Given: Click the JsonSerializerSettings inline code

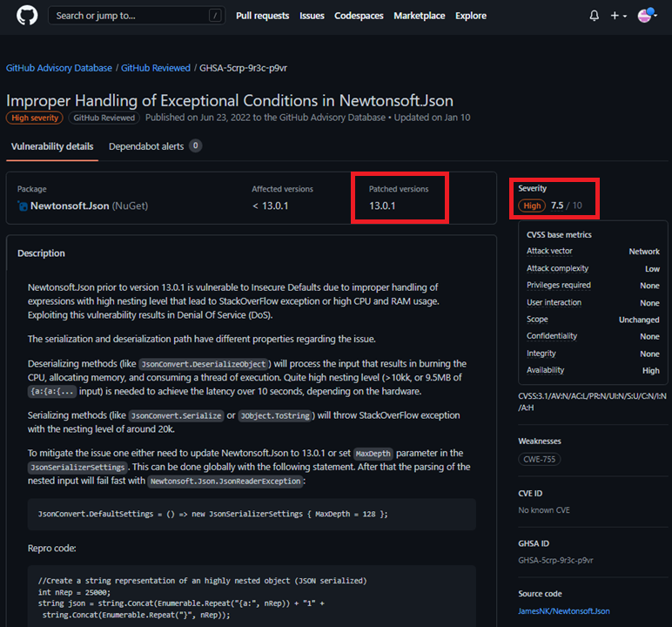Looking at the screenshot, I should click(77, 468).
